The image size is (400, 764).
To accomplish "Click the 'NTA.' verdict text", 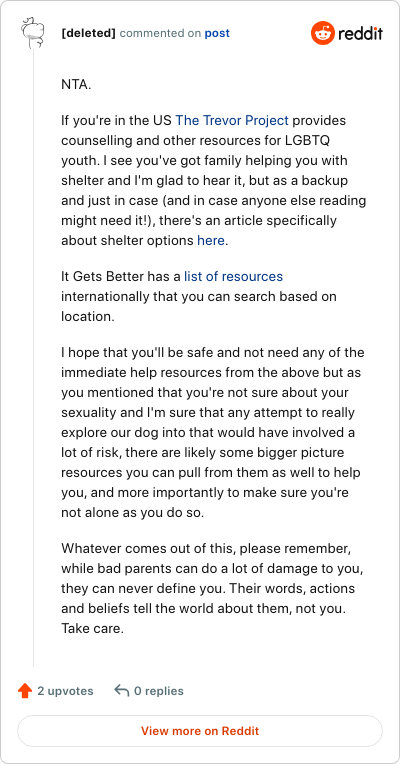I will [x=76, y=84].
